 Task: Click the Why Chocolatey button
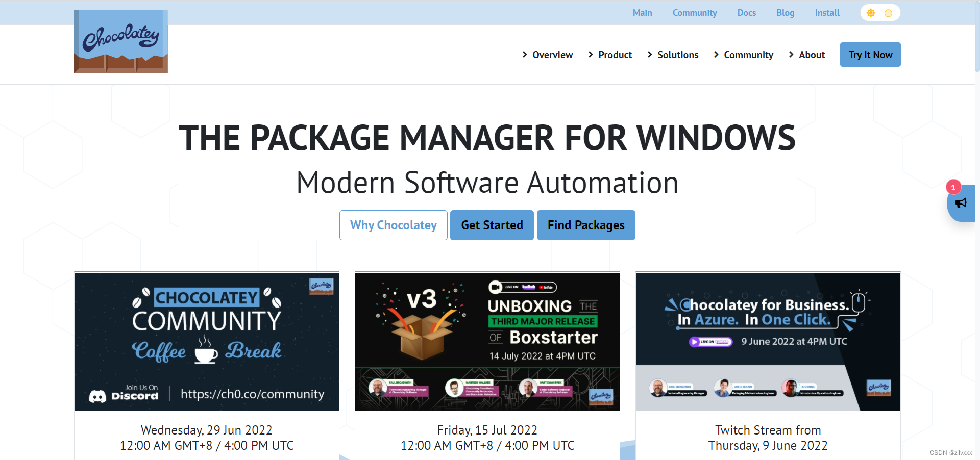(x=394, y=225)
